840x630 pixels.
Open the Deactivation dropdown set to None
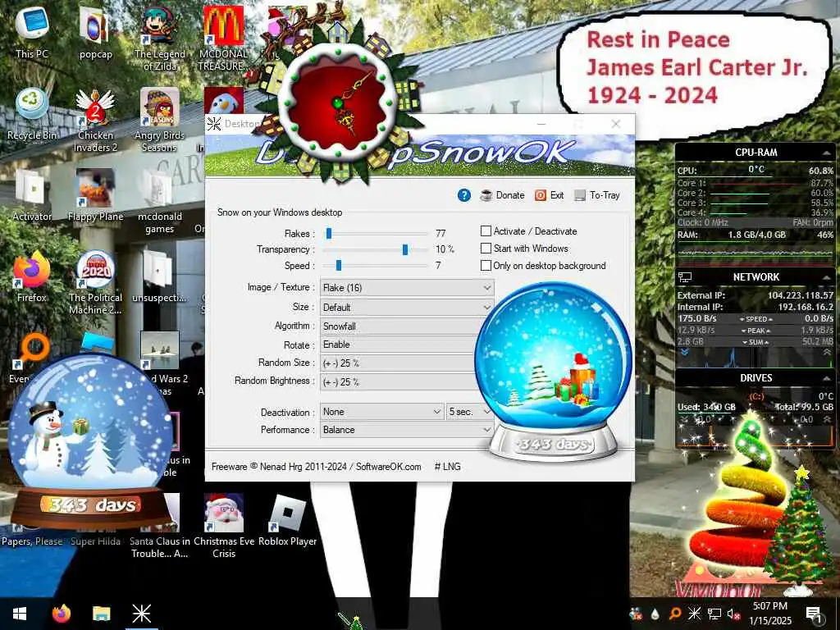click(382, 412)
